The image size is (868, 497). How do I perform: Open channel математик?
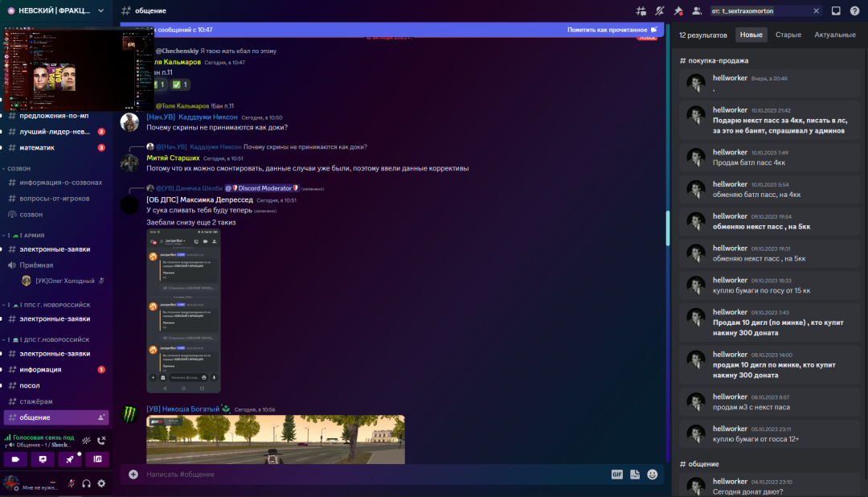[x=56, y=148]
